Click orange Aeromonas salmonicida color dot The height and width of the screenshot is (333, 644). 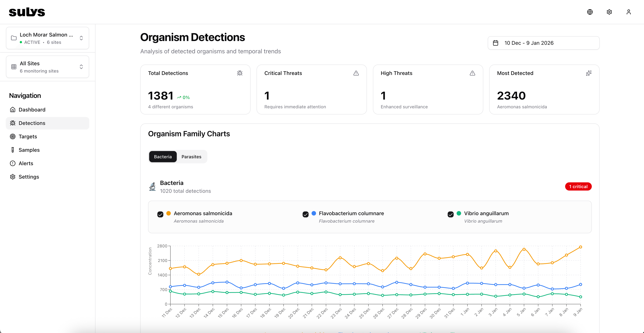point(169,213)
